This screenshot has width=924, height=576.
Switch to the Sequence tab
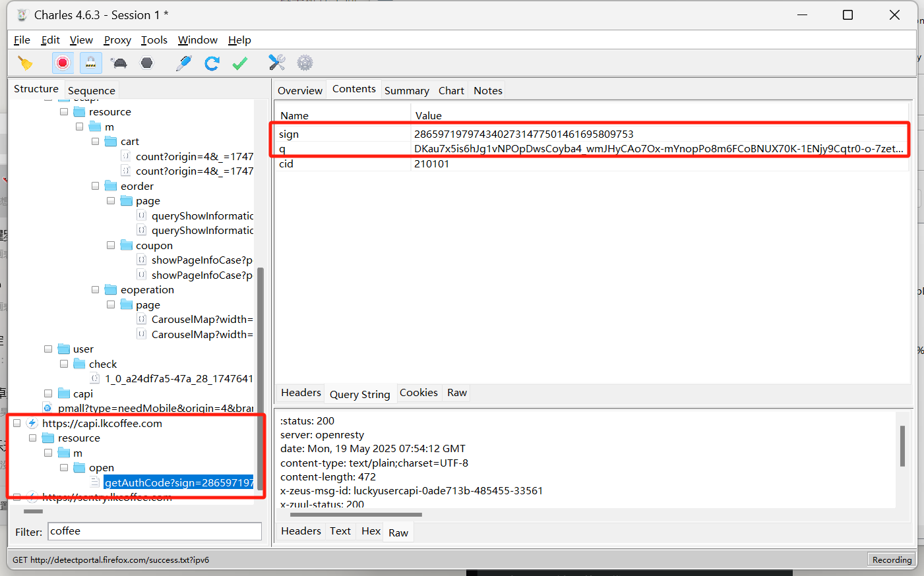tap(92, 90)
